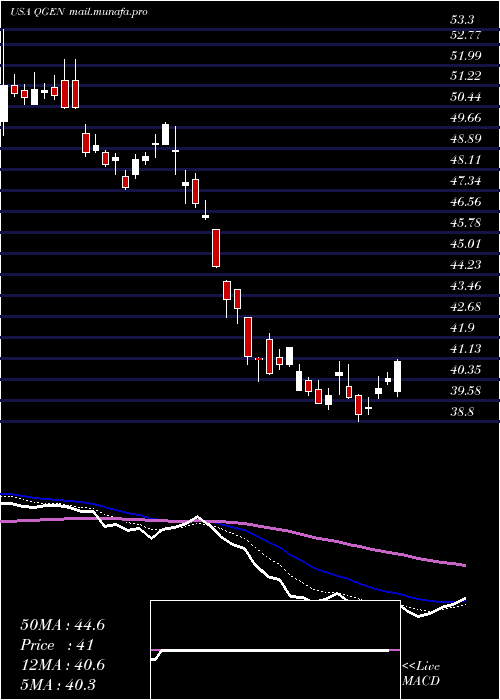This screenshot has height=700, width=500.
Task: Click inside the MACD indicator box
Action: click(x=275, y=650)
